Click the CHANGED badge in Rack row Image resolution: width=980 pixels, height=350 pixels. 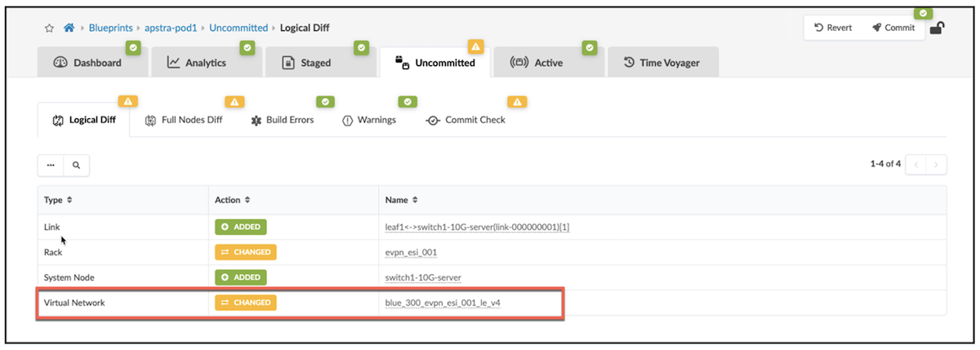click(246, 252)
